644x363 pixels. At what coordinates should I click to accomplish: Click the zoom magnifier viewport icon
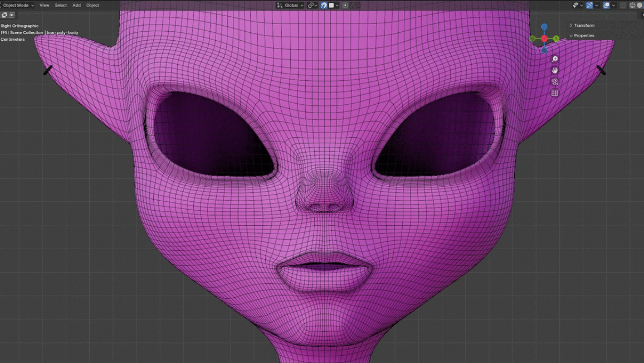tap(554, 59)
